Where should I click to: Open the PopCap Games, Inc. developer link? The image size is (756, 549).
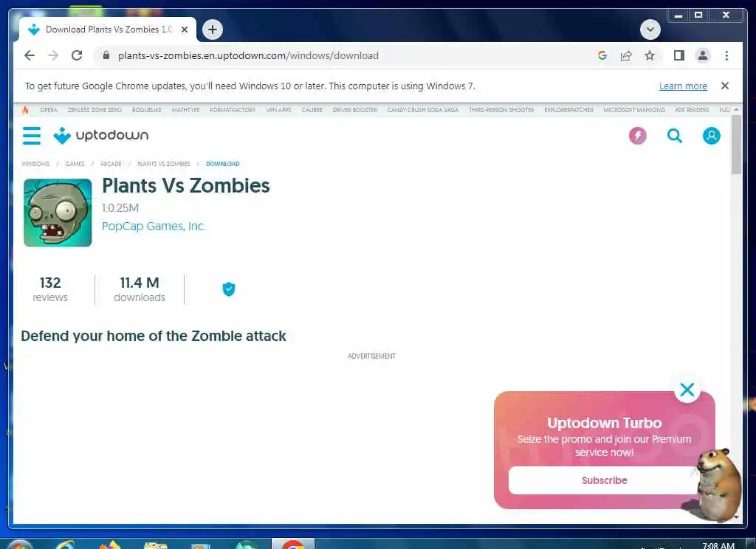click(x=154, y=226)
